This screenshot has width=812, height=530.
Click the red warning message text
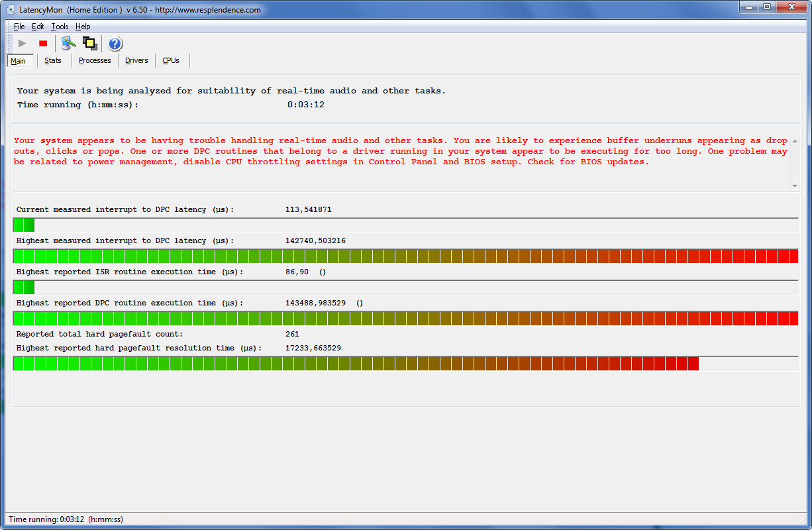[401, 151]
